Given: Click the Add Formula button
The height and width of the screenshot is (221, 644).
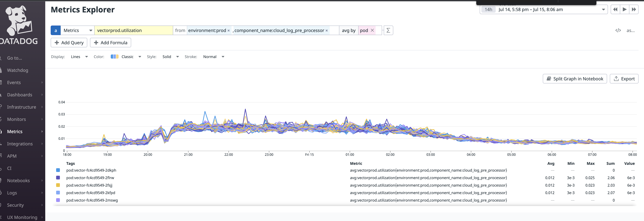Looking at the screenshot, I should tap(111, 43).
